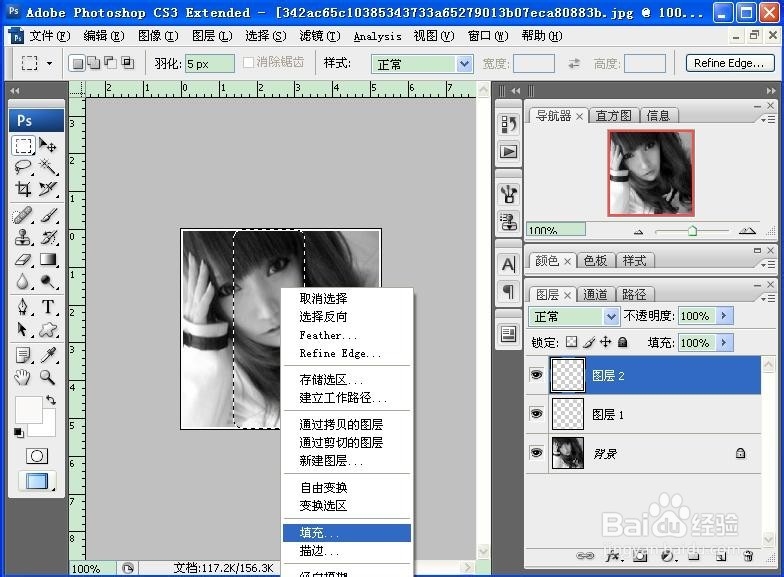
Task: Select the Crop tool
Action: (x=23, y=189)
